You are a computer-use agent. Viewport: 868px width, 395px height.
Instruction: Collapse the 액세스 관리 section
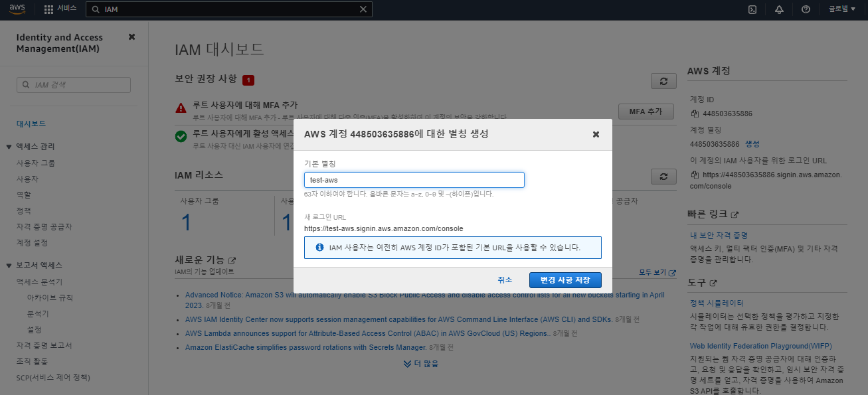pyautogui.click(x=9, y=147)
